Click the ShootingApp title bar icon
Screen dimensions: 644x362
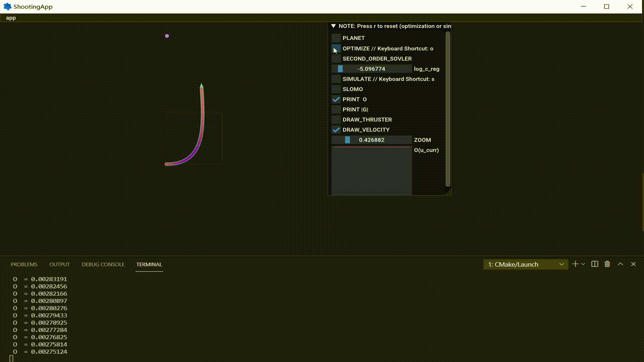coord(7,7)
